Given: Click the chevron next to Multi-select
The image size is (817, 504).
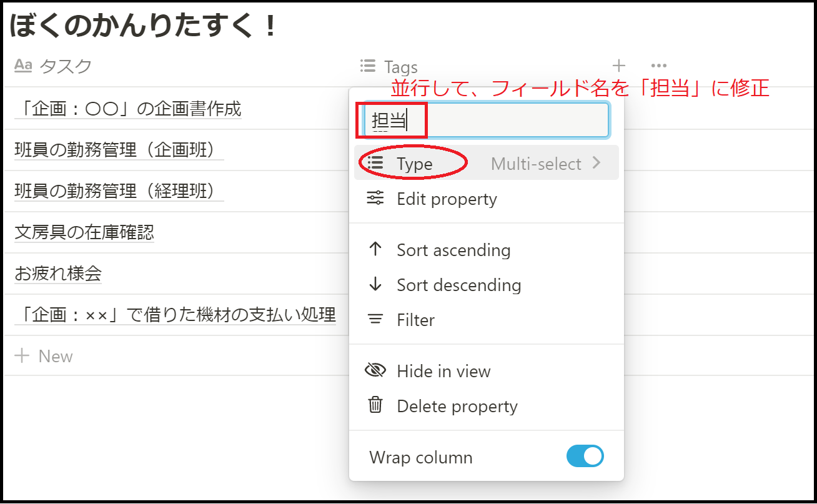Looking at the screenshot, I should coord(597,163).
